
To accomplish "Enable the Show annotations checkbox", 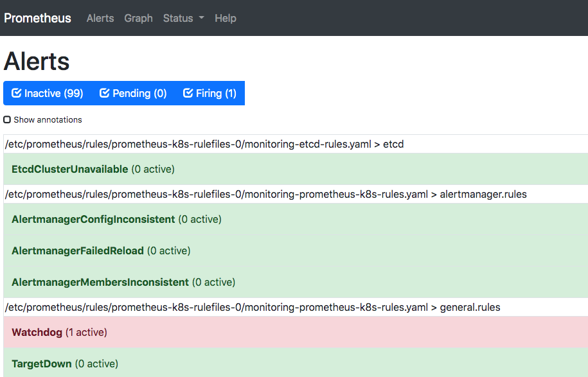I will point(7,119).
